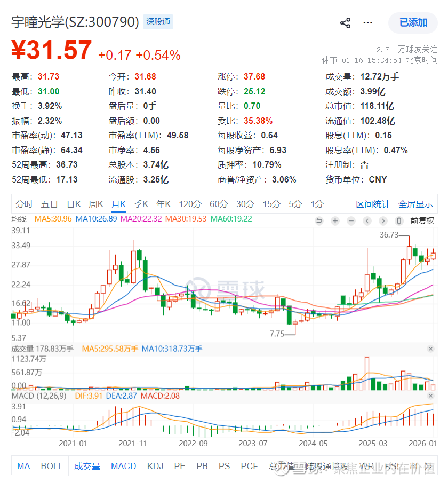The image size is (448, 482).
Task: Click the MA60:19.22 legend value
Action: (231, 219)
